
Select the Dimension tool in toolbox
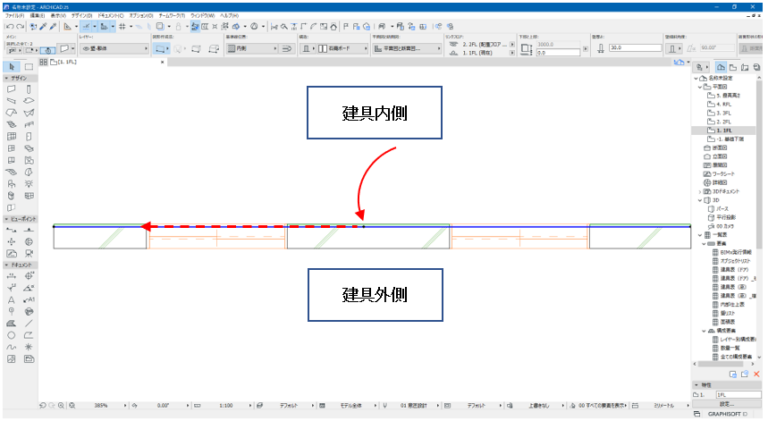coord(11,276)
